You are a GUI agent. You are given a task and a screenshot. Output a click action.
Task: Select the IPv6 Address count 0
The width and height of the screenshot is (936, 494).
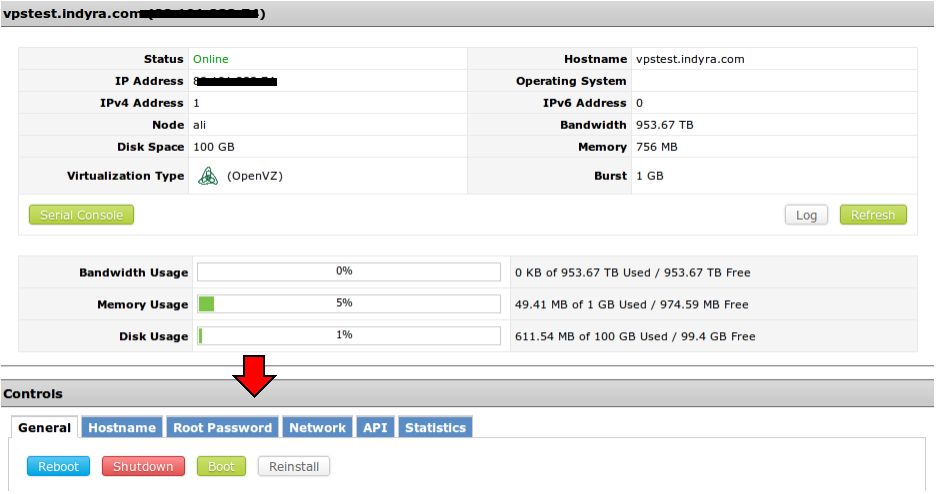tap(639, 103)
